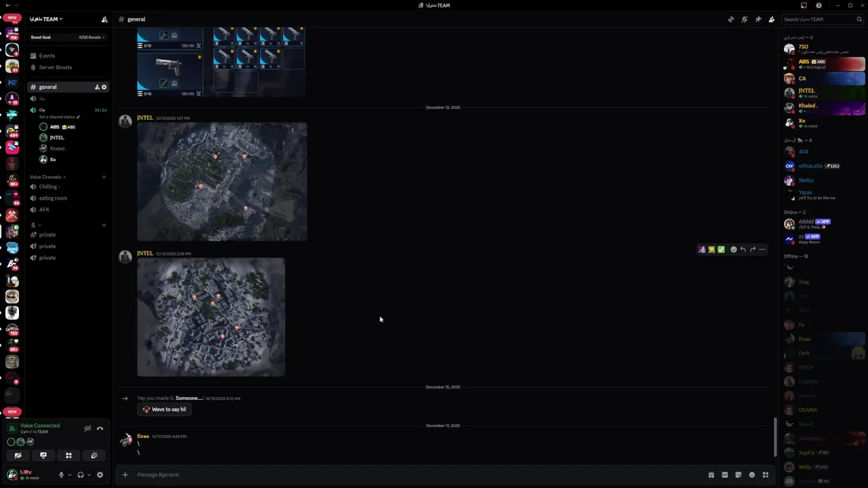Add channel plus next to Voice Channels
The width and height of the screenshot is (868, 488).
104,177
